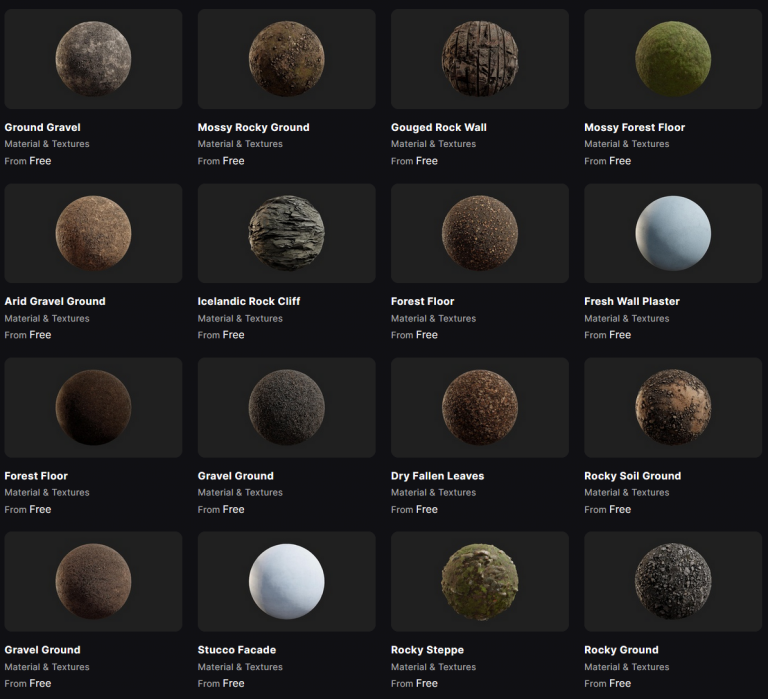Click the "Mossy Forest Floor" title link
This screenshot has height=699, width=768.
coord(634,127)
